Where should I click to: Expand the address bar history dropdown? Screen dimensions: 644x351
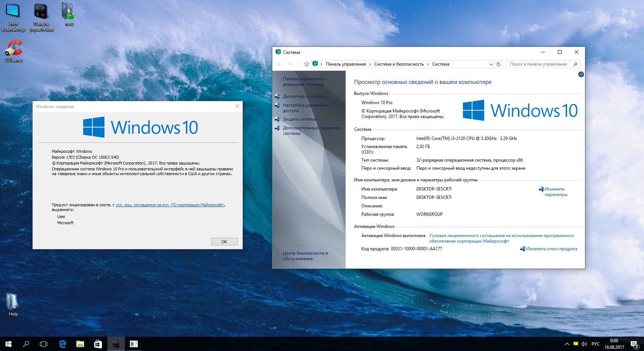point(491,64)
